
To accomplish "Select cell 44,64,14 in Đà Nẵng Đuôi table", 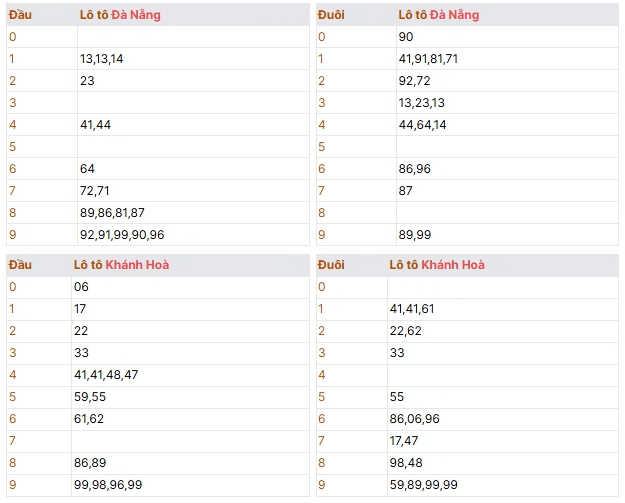I will (507, 125).
